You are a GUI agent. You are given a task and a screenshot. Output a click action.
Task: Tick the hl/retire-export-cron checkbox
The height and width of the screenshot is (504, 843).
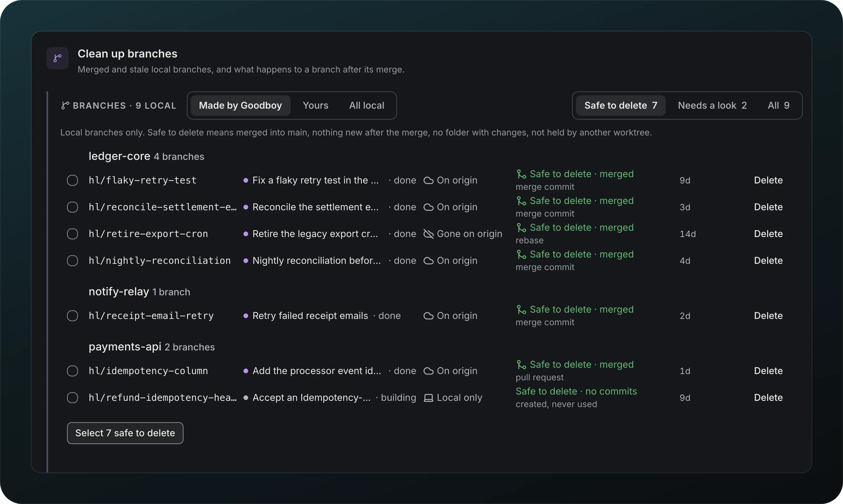point(72,234)
